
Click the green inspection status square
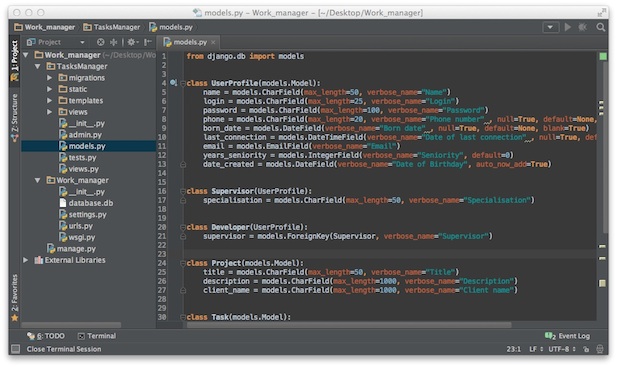tap(602, 57)
